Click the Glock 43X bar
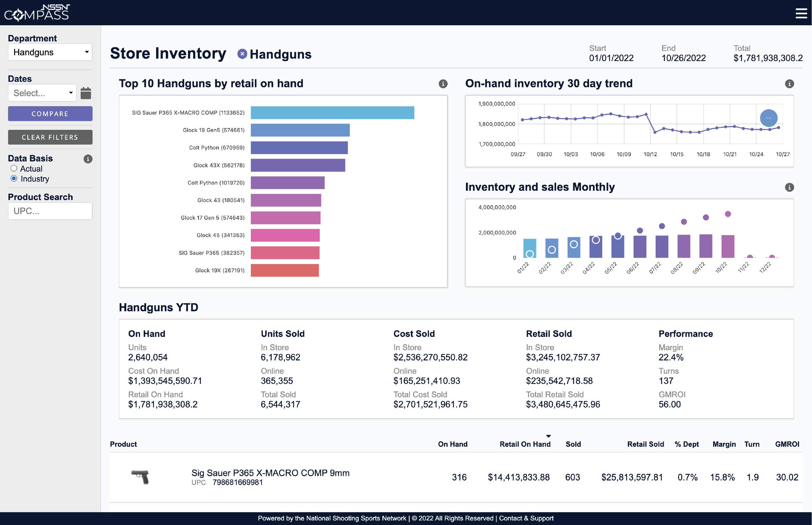Image resolution: width=812 pixels, height=525 pixels. click(298, 165)
